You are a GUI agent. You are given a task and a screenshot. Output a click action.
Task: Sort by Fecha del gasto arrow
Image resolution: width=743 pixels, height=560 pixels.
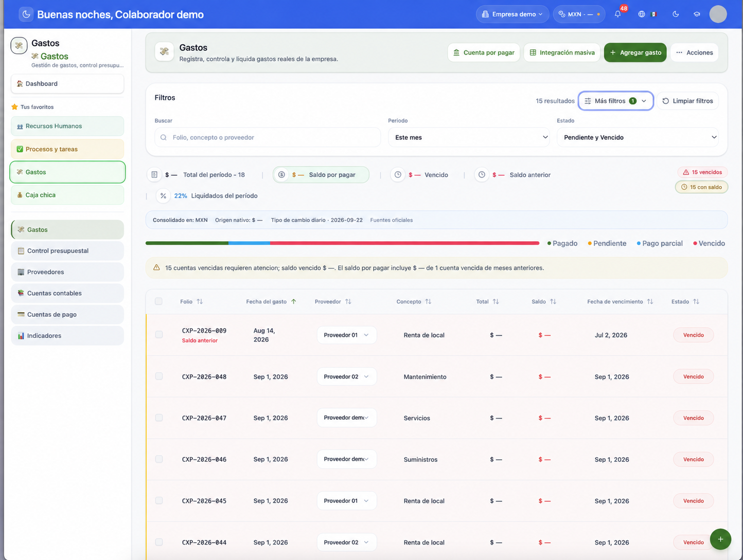point(293,301)
